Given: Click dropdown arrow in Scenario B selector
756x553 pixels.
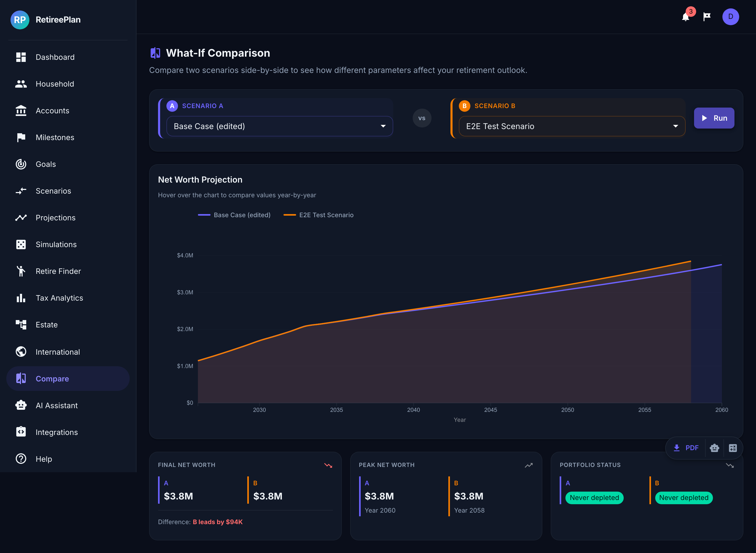Looking at the screenshot, I should (675, 126).
